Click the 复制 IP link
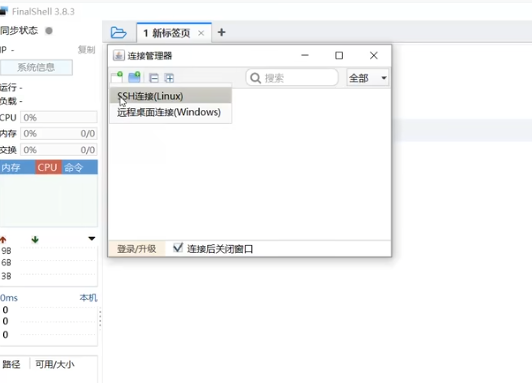 click(87, 50)
